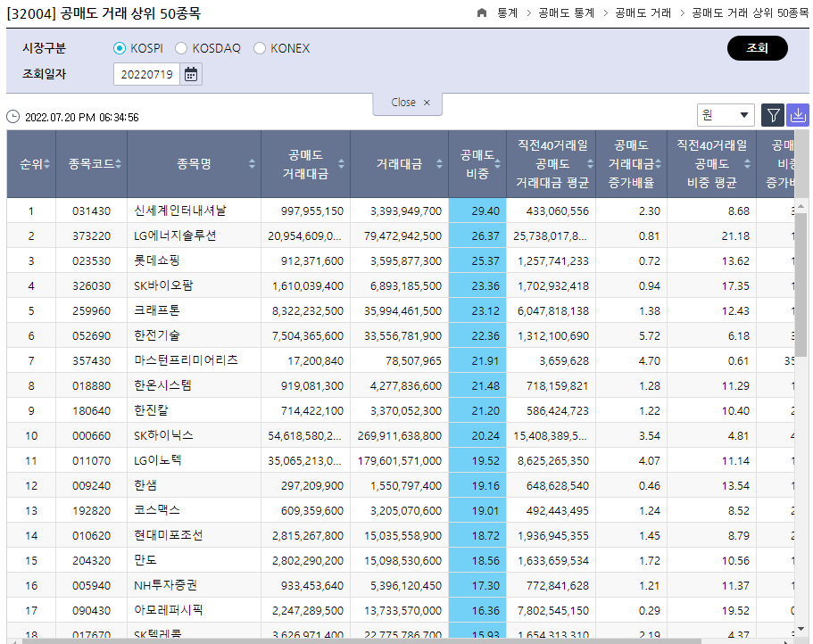
Task: Select stock name SK바이오팜
Action: click(163, 285)
